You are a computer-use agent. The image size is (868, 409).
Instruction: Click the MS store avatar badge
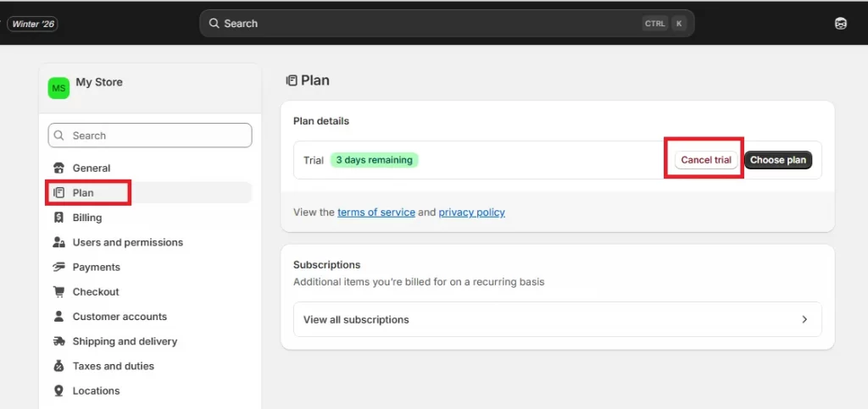[x=58, y=88]
